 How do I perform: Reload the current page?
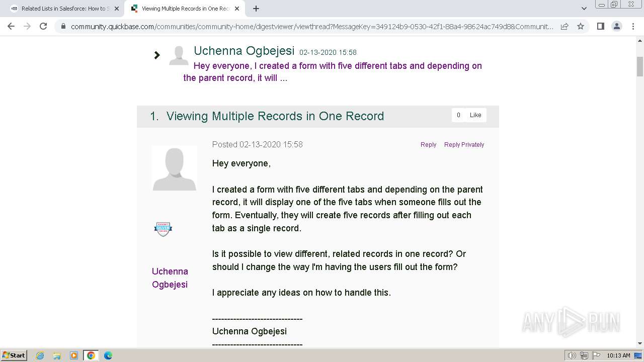(x=43, y=26)
